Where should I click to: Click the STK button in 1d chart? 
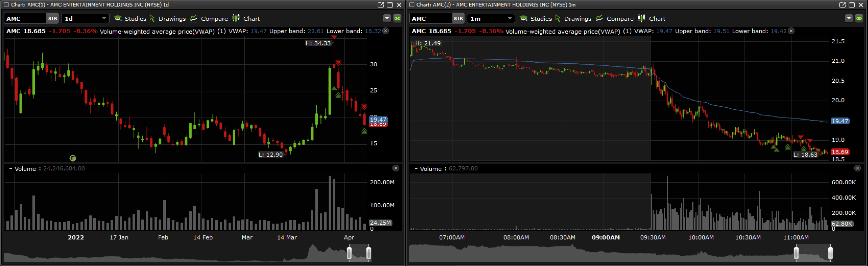click(53, 19)
